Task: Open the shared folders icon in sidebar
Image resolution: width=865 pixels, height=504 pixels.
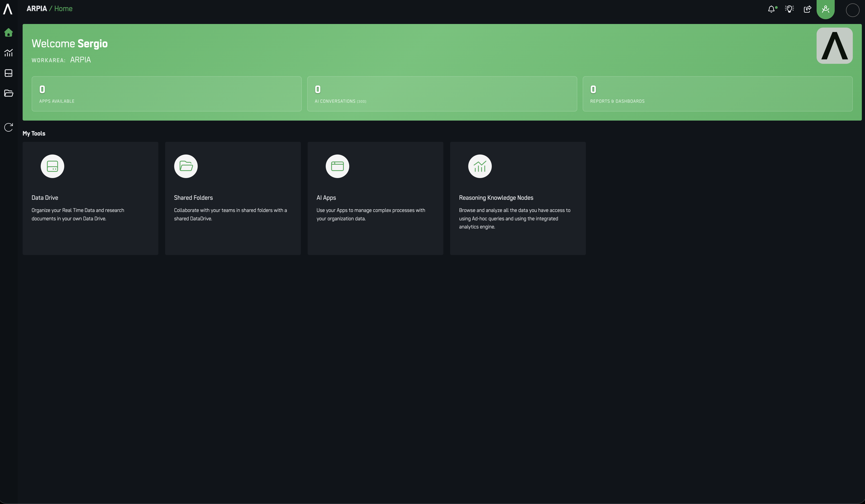Action: point(9,93)
